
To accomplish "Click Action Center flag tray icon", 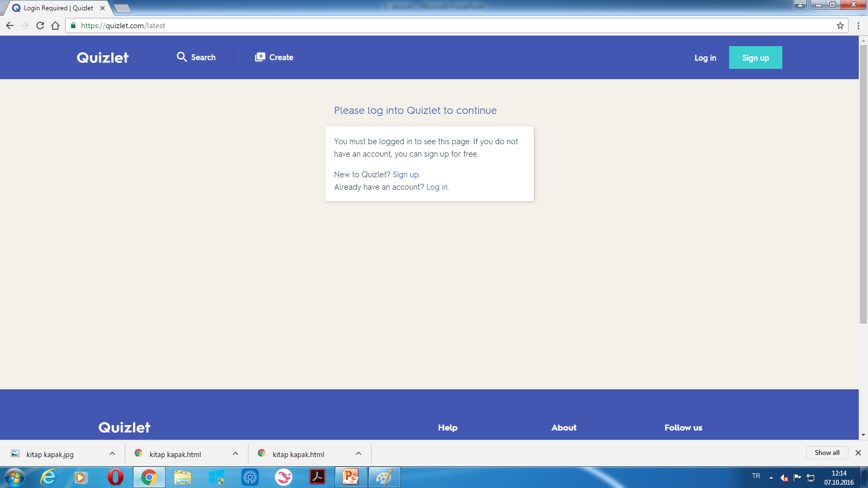I will [797, 477].
